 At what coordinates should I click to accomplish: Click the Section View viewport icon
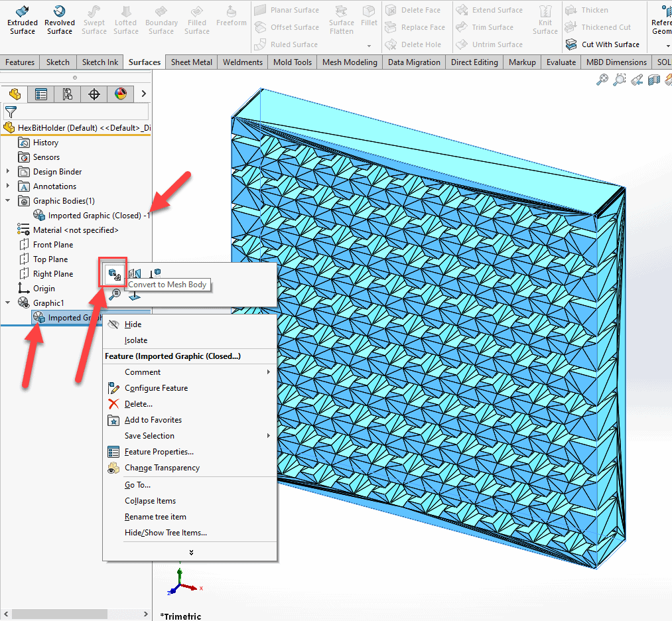coord(654,80)
